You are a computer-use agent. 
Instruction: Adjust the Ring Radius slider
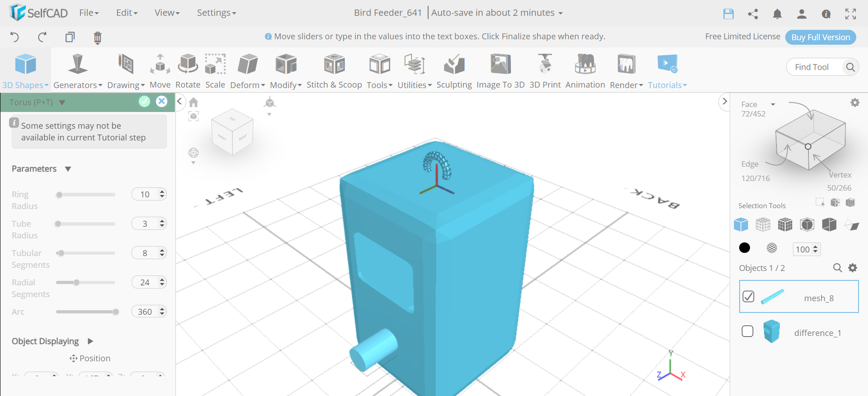click(x=85, y=195)
